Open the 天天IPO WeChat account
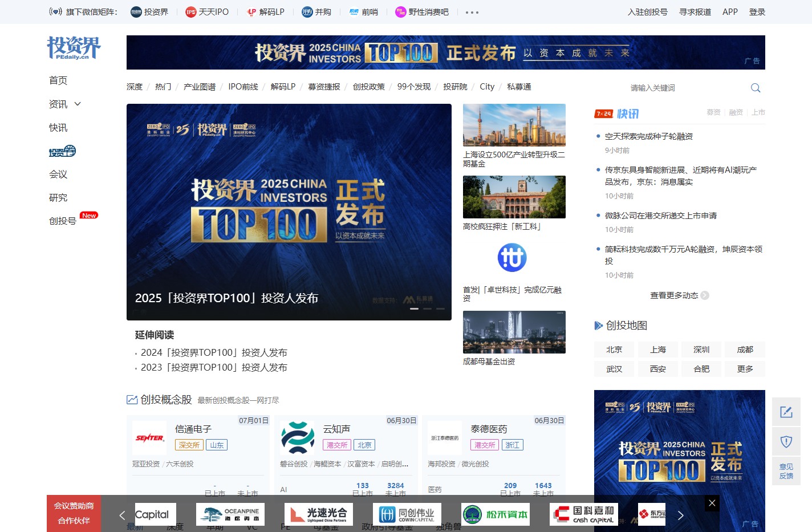The height and width of the screenshot is (532, 812). pyautogui.click(x=207, y=12)
